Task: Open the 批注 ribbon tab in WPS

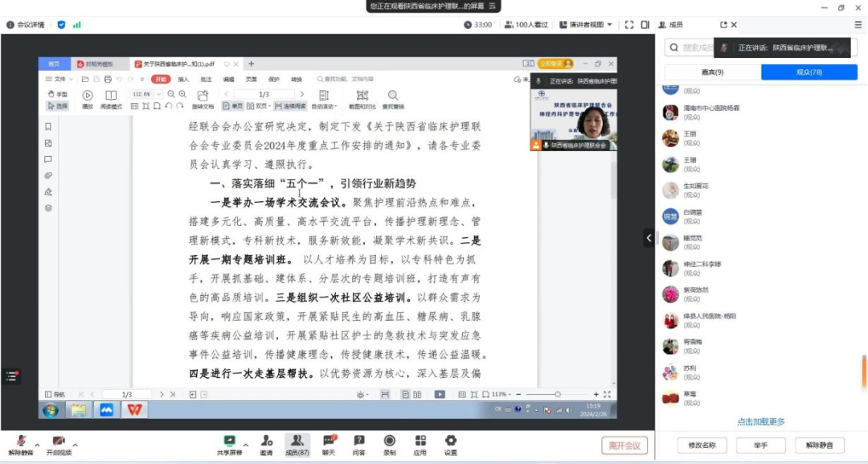Action: click(x=206, y=79)
